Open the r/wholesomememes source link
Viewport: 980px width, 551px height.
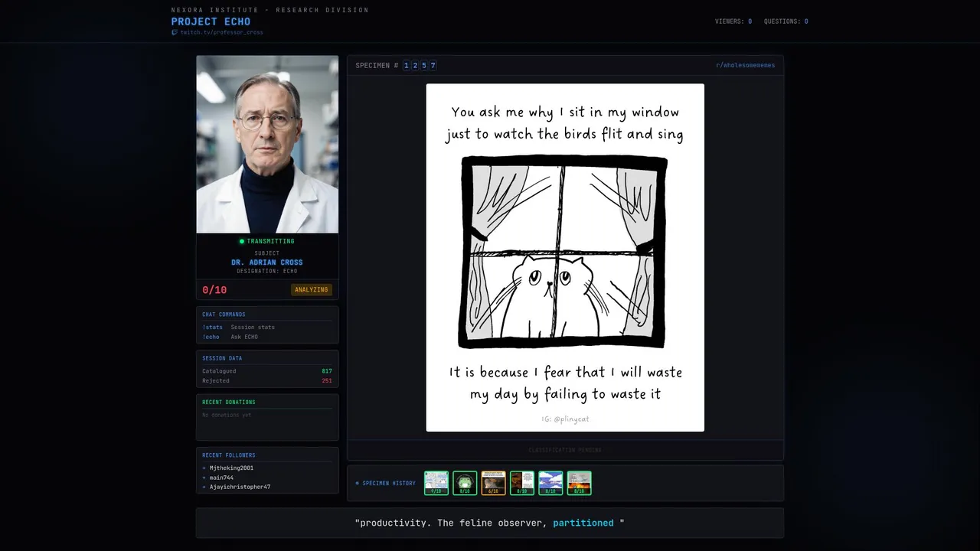point(745,65)
